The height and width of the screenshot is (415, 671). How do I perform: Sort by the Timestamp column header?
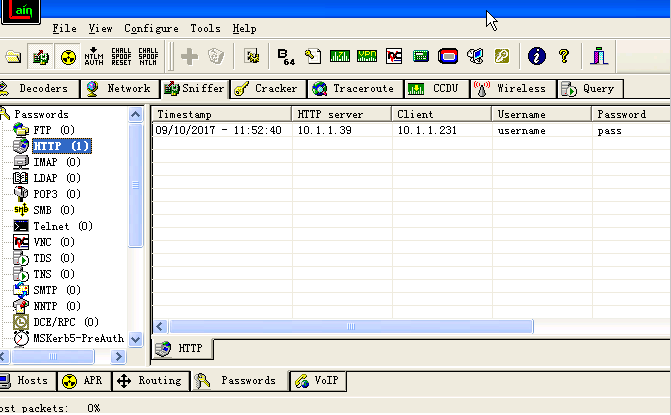coord(222,114)
